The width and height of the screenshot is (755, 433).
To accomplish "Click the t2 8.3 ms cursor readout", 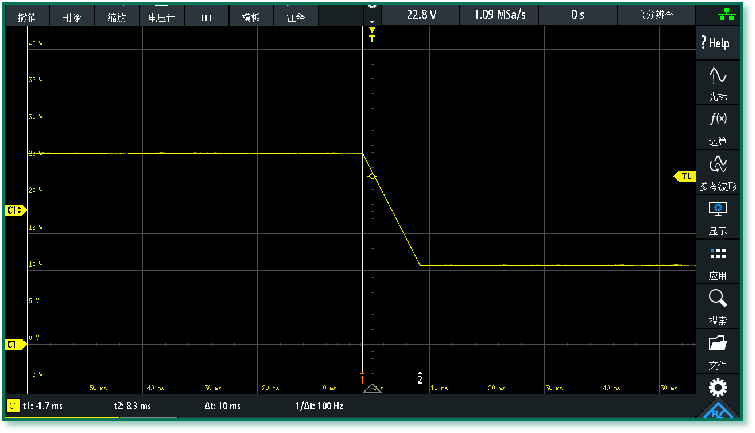I will pyautogui.click(x=131, y=407).
